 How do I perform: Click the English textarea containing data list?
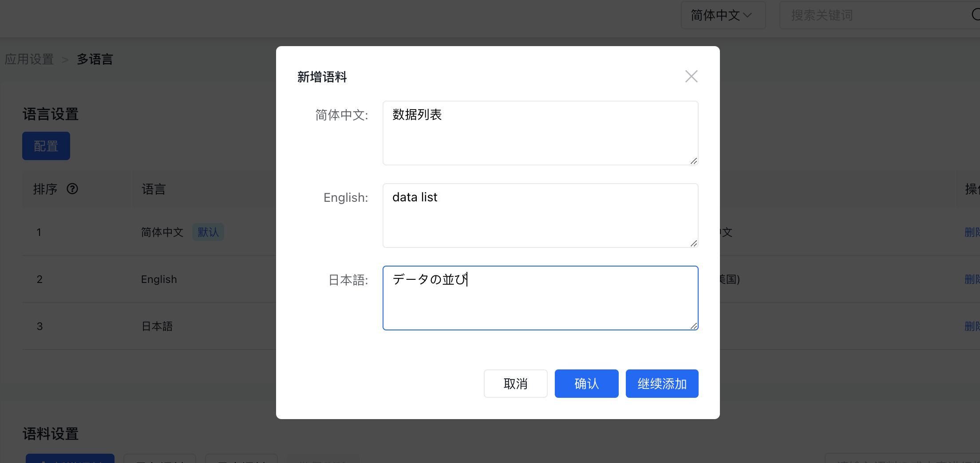click(540, 215)
